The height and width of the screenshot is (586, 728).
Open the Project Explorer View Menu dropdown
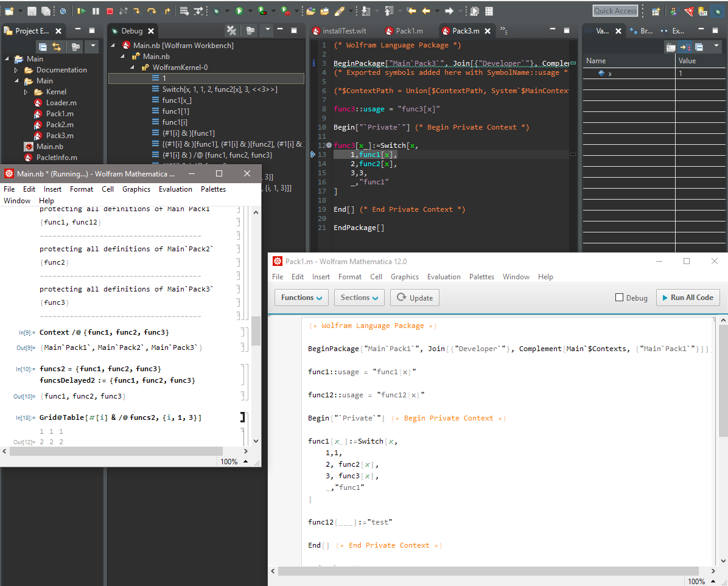(93, 46)
